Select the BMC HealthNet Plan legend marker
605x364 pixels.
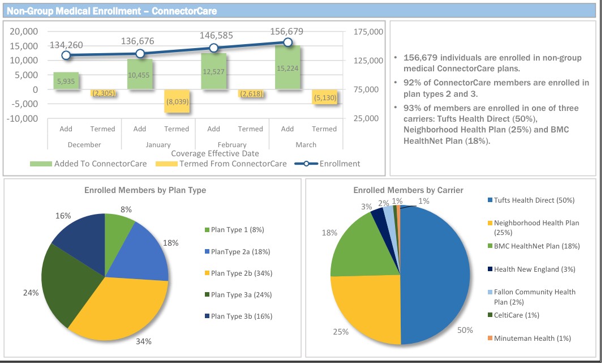pos(490,246)
